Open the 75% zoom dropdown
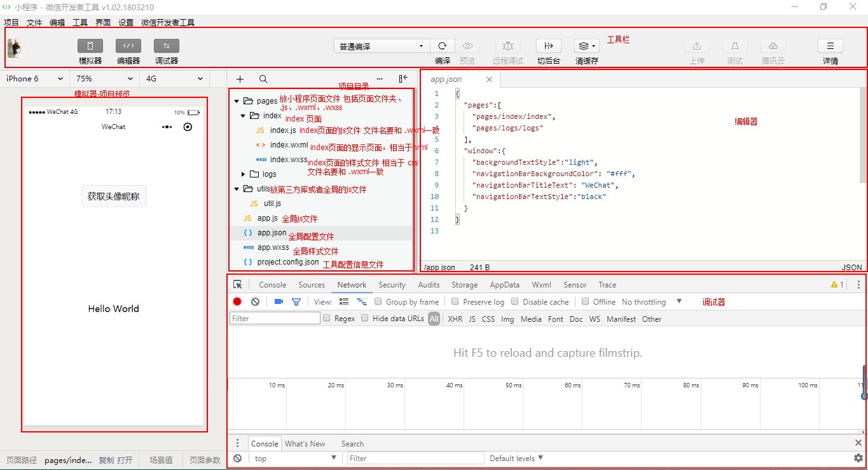This screenshot has height=470, width=868. click(x=104, y=79)
